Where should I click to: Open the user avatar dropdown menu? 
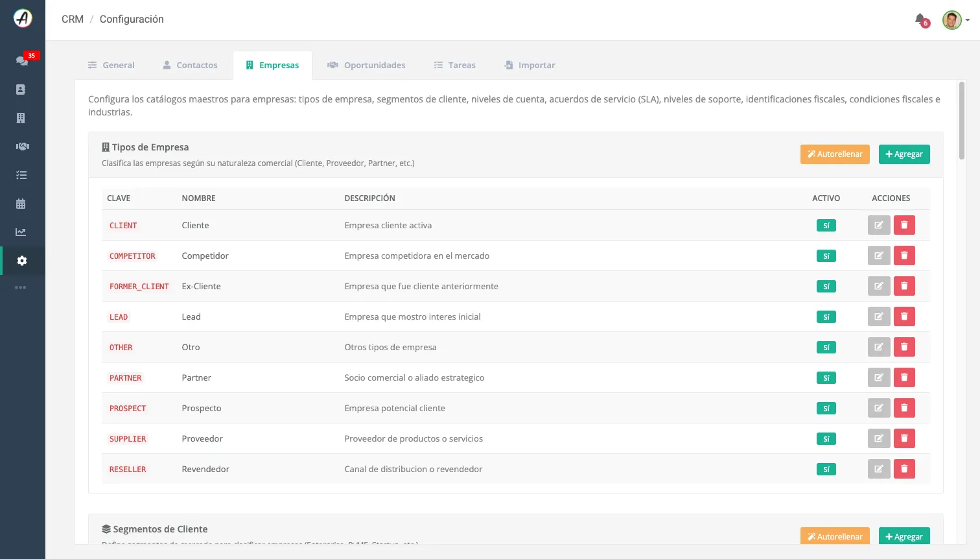(x=956, y=20)
